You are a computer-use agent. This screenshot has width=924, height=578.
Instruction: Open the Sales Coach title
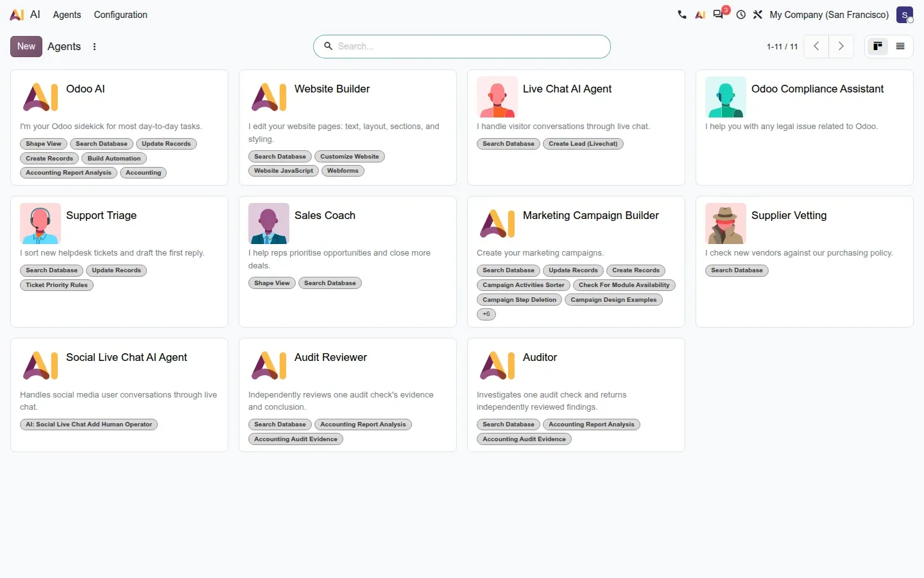[x=325, y=215]
